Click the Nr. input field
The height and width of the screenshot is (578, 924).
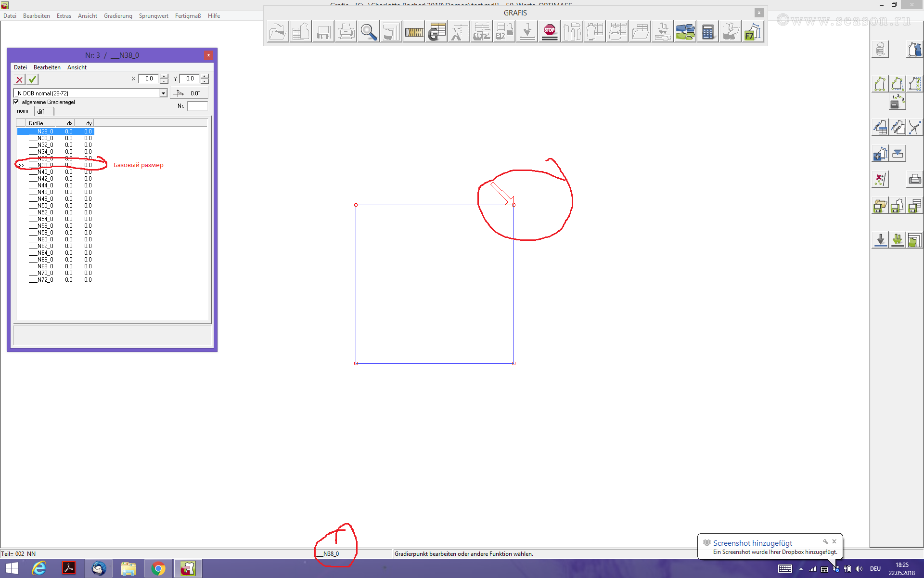point(197,106)
